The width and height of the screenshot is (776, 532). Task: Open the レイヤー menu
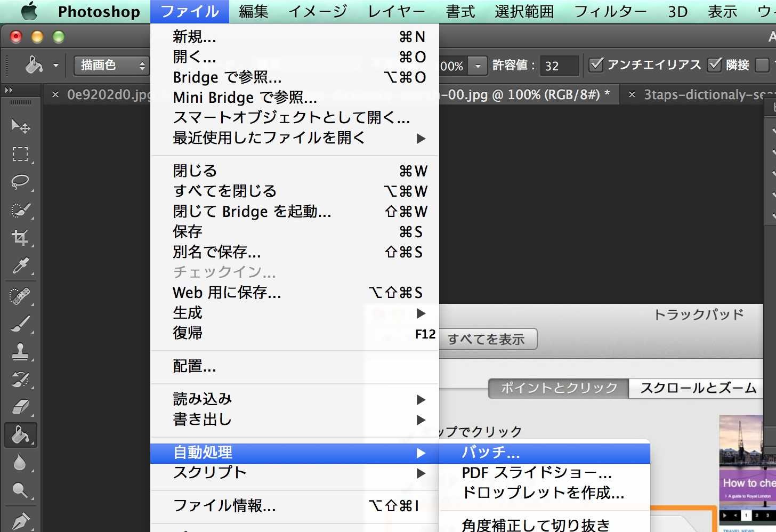[397, 11]
